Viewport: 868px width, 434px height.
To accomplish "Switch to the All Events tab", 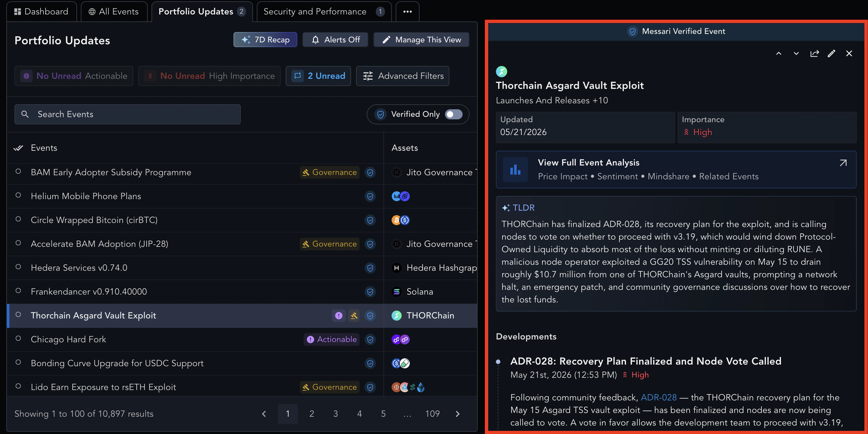I will (113, 11).
